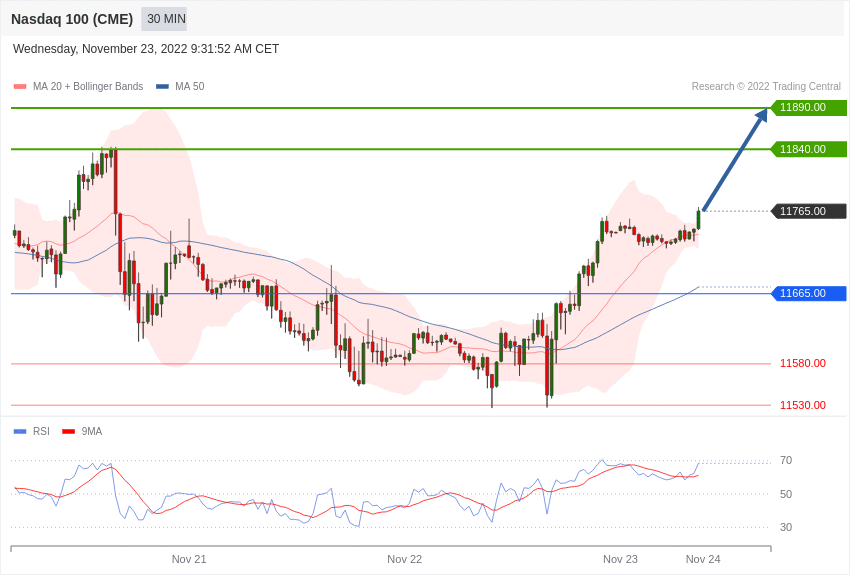
Task: Click the 11580.00 red support label
Action: pos(802,363)
